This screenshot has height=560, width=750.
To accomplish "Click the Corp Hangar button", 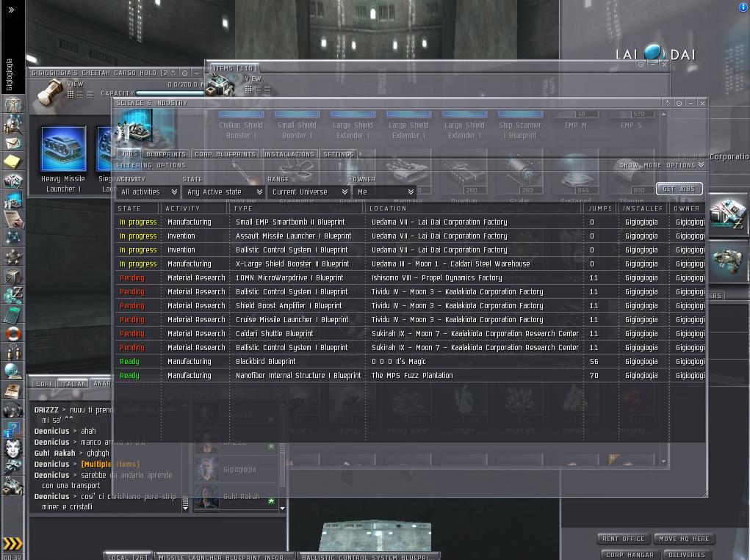I will (x=630, y=555).
